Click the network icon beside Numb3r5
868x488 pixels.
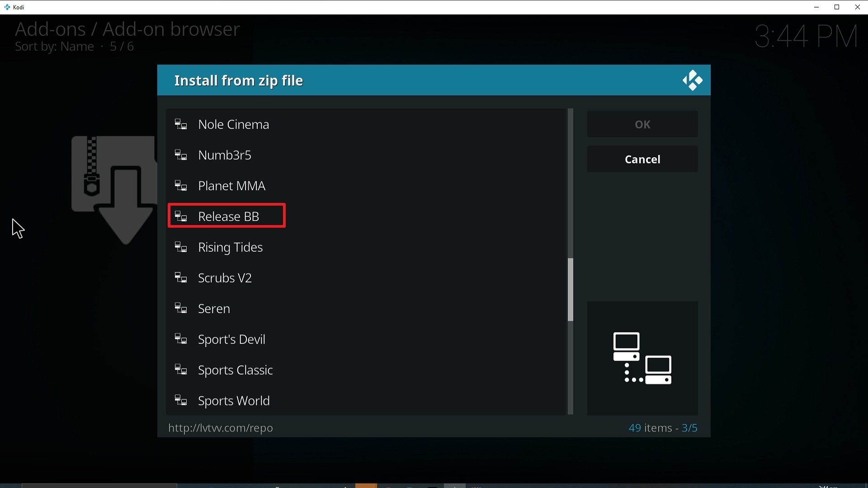click(181, 155)
